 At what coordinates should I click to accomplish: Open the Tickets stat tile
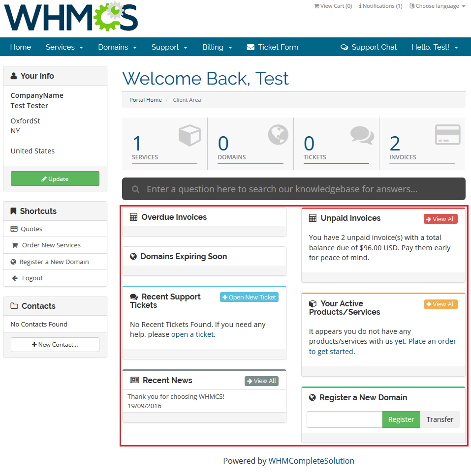pyautogui.click(x=336, y=144)
